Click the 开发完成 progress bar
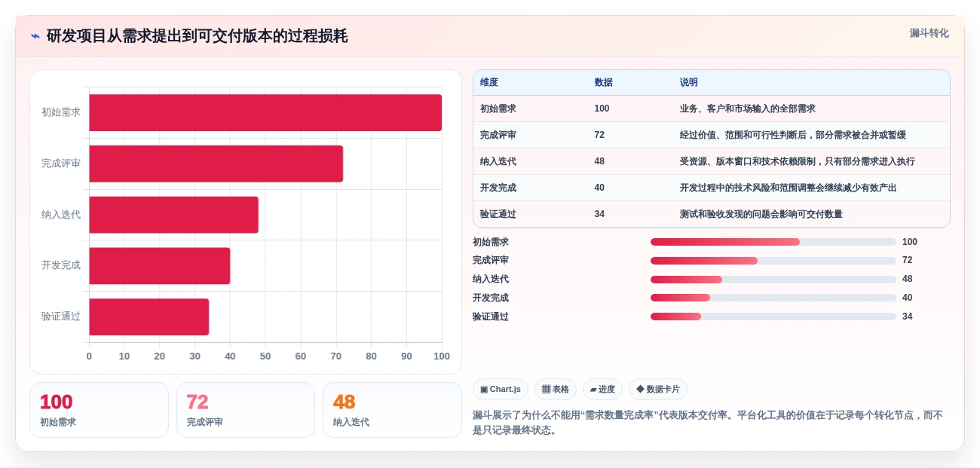 (773, 298)
